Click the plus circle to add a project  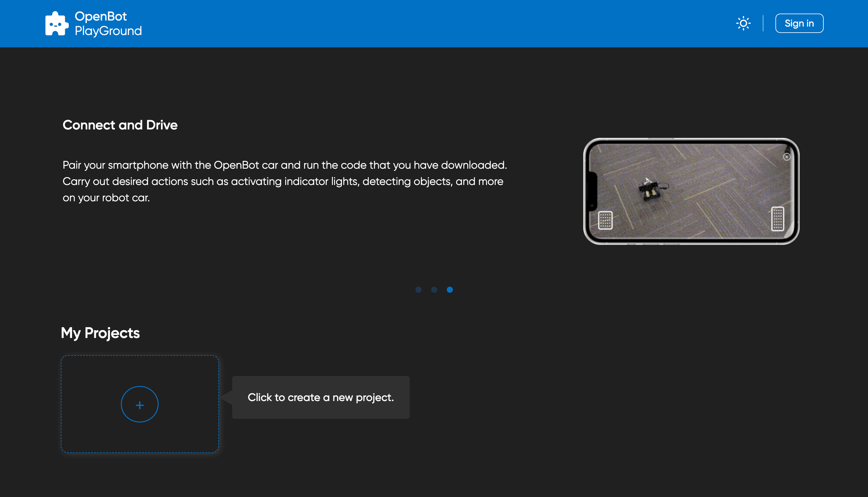pyautogui.click(x=140, y=404)
